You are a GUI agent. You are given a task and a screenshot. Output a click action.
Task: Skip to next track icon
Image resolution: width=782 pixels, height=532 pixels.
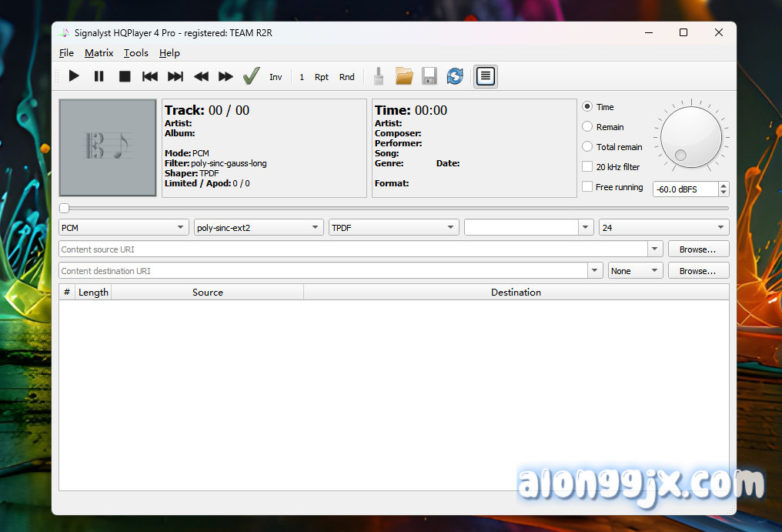(x=175, y=76)
